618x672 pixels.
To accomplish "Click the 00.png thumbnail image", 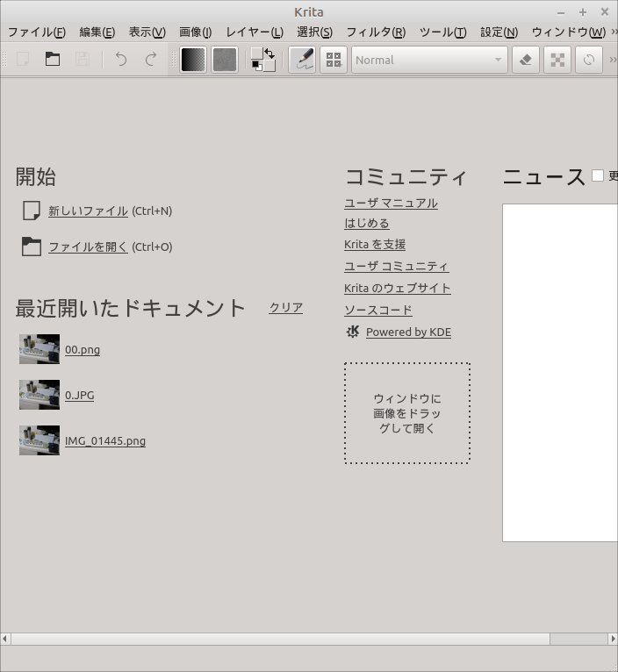I will point(40,349).
